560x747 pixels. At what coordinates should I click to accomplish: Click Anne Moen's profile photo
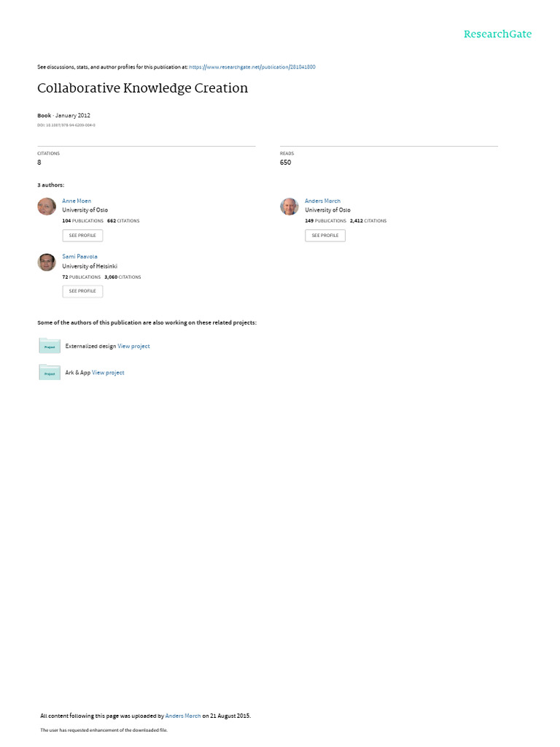47,206
